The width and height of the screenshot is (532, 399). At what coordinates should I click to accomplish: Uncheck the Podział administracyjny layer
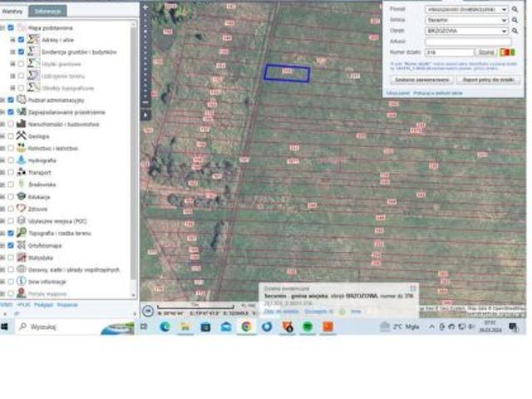click(x=11, y=100)
